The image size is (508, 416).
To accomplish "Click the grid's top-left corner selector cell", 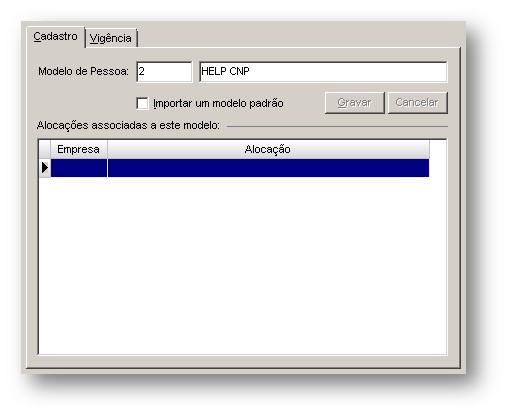I will (x=45, y=149).
